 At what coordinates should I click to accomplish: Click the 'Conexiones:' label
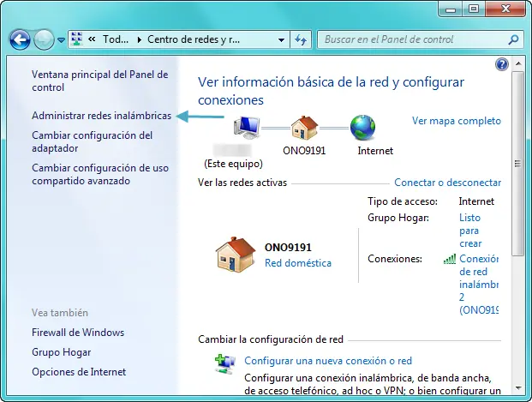395,259
